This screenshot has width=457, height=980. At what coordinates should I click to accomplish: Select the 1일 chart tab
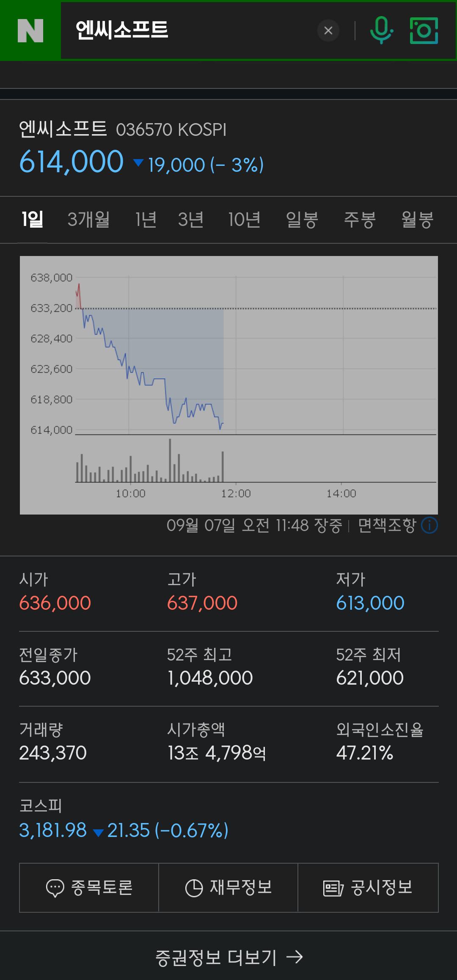point(32,220)
